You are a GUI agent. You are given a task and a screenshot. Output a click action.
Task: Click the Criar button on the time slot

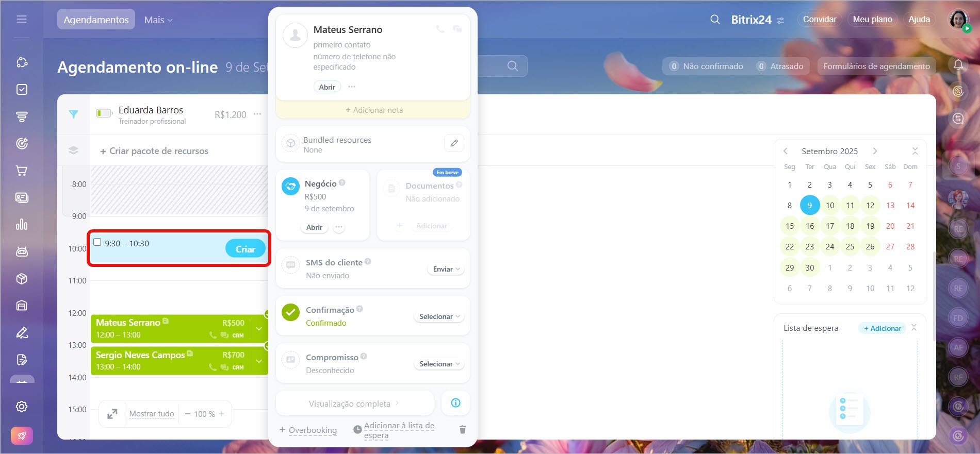(x=246, y=249)
